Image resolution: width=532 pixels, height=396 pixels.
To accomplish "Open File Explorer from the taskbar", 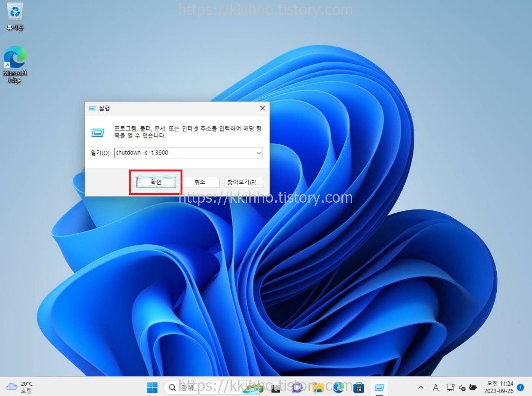I will coord(318,388).
